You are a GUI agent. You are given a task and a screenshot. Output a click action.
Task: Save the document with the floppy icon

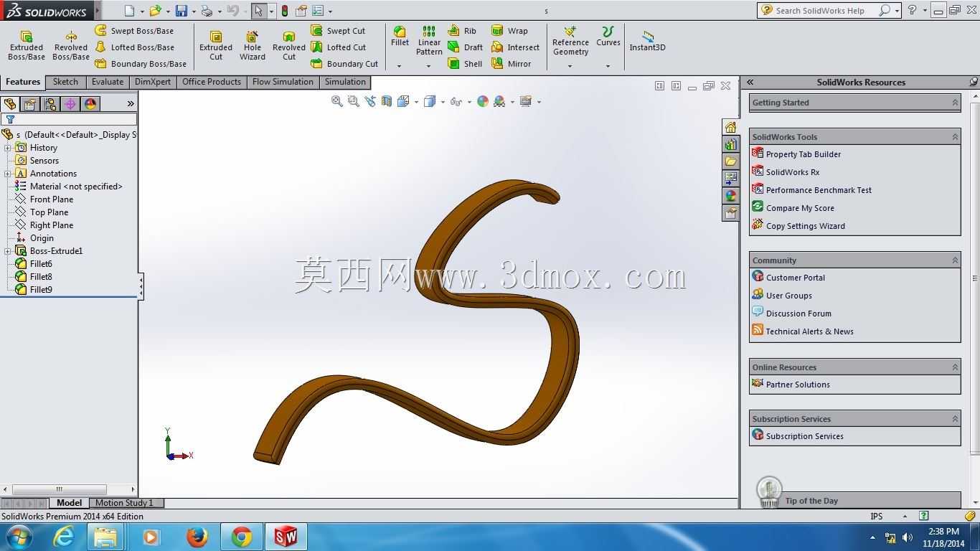point(182,11)
